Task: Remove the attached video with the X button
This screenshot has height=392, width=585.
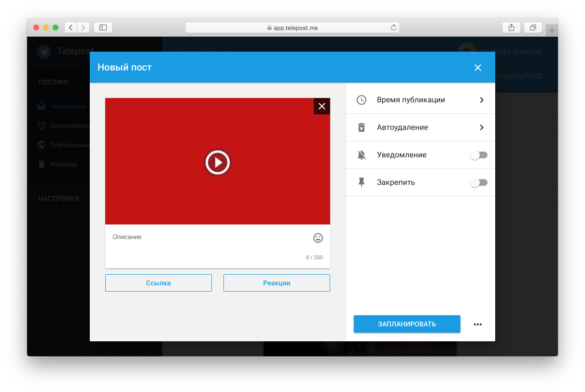Action: tap(321, 106)
